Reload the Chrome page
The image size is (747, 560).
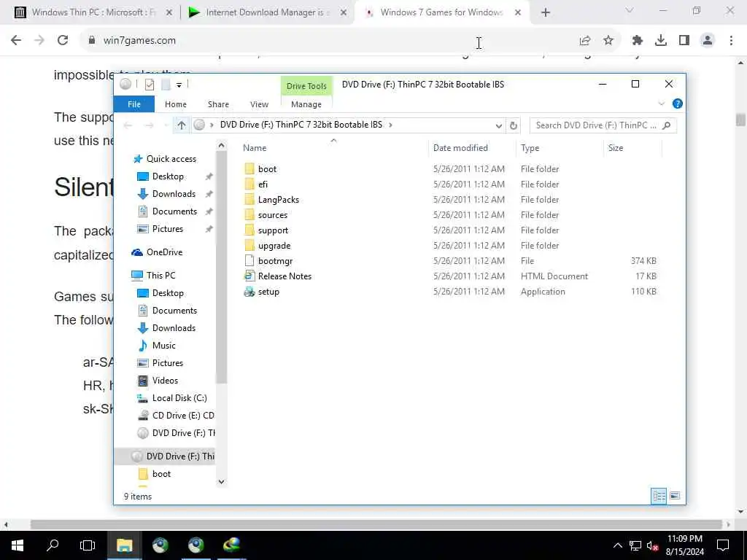pos(63,41)
